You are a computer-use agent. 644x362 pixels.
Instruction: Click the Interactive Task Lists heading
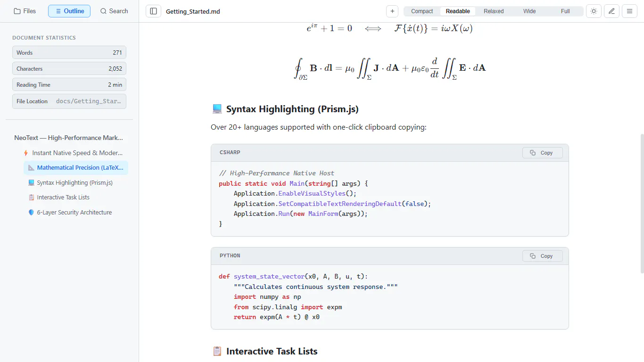point(264,351)
